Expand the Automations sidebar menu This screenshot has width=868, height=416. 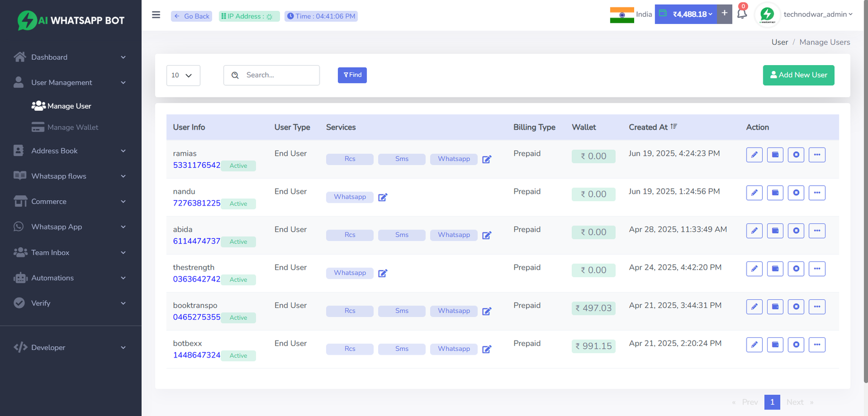click(x=71, y=278)
